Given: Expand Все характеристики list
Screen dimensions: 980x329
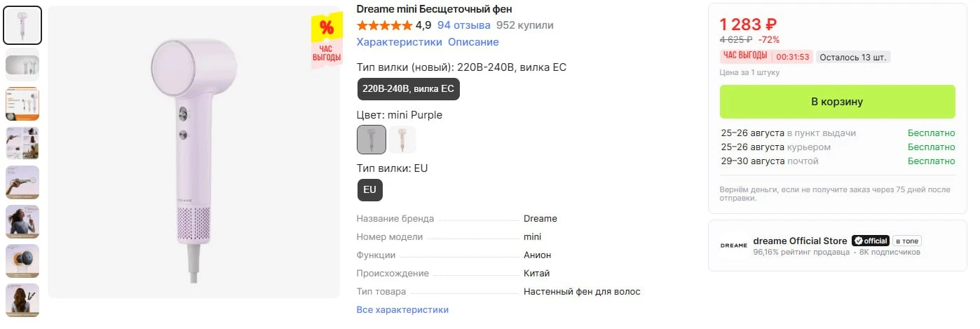Looking at the screenshot, I should [402, 310].
